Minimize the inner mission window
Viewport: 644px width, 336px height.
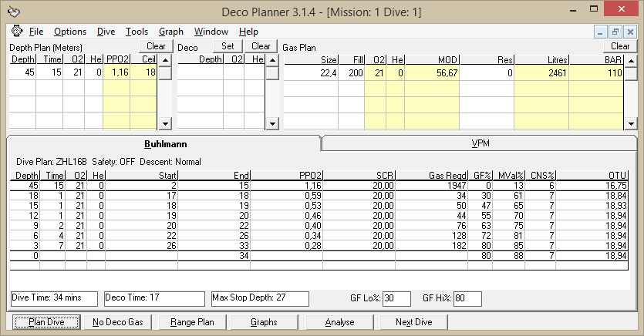click(x=600, y=32)
